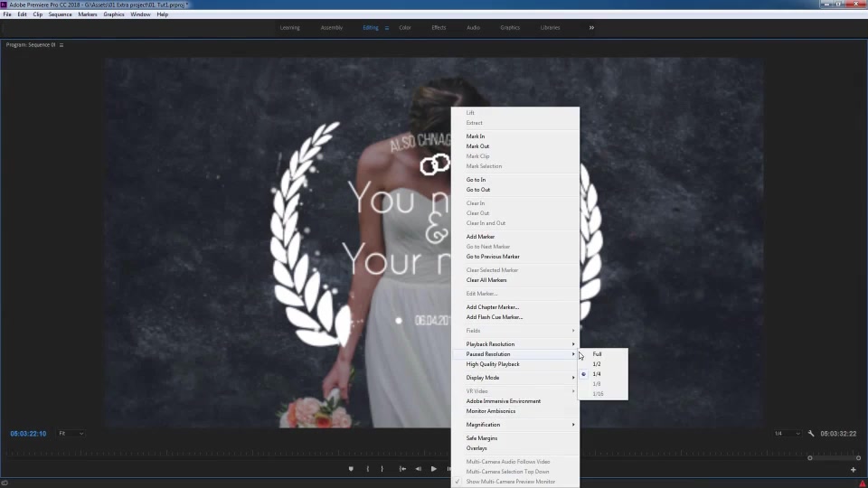Click the Step Back one frame icon
This screenshot has height=488, width=868.
418,469
